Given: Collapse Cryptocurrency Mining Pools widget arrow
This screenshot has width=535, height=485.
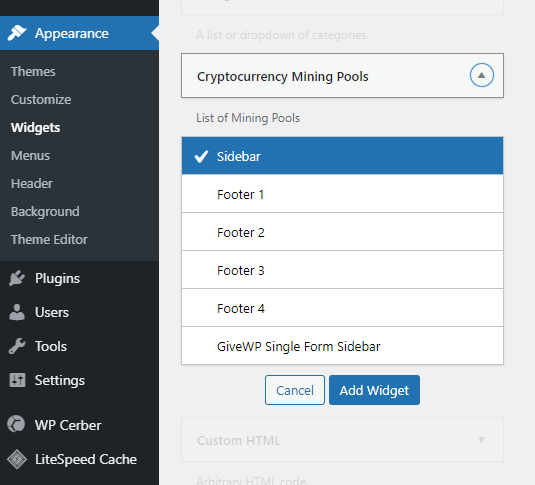Looking at the screenshot, I should click(481, 75).
